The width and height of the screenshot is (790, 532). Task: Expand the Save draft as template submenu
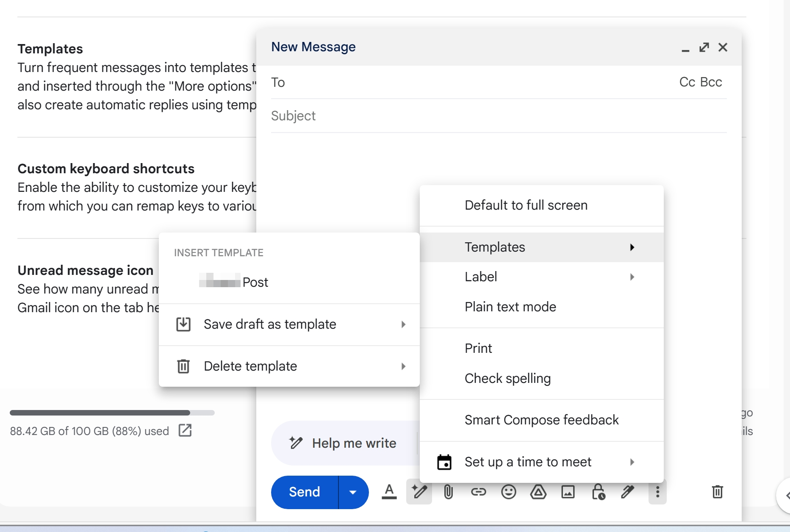[x=289, y=324]
